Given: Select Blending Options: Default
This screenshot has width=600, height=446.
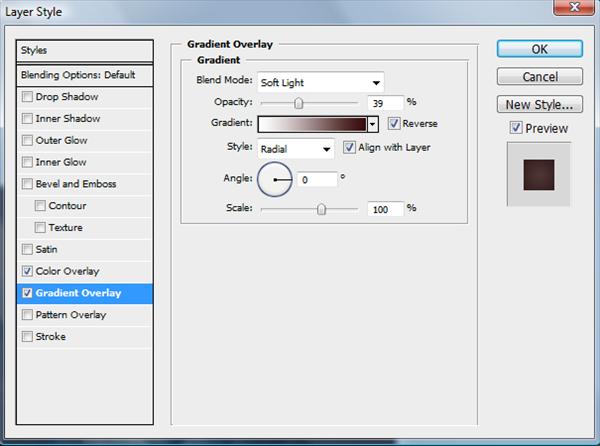Looking at the screenshot, I should tap(85, 75).
